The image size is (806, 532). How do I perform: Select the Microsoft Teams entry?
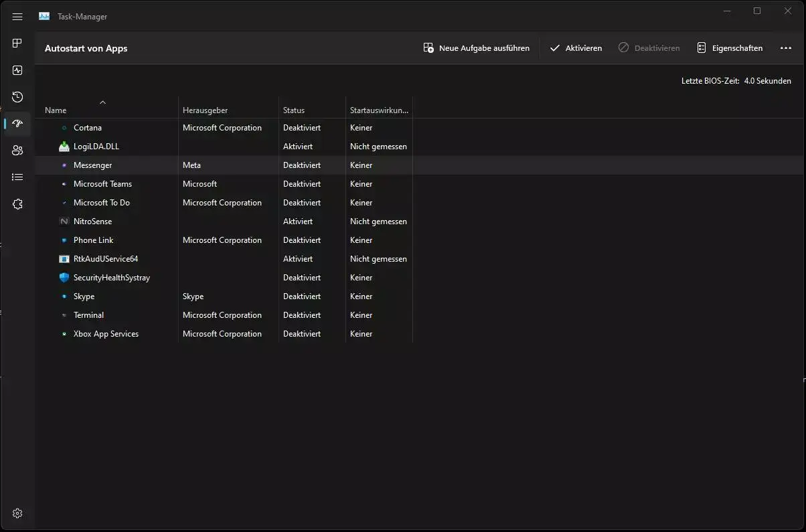point(103,184)
